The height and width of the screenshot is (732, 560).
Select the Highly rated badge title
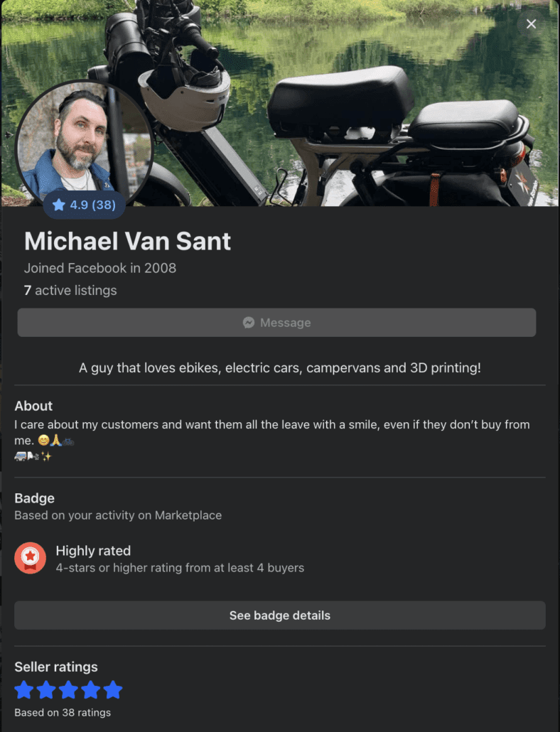point(93,551)
